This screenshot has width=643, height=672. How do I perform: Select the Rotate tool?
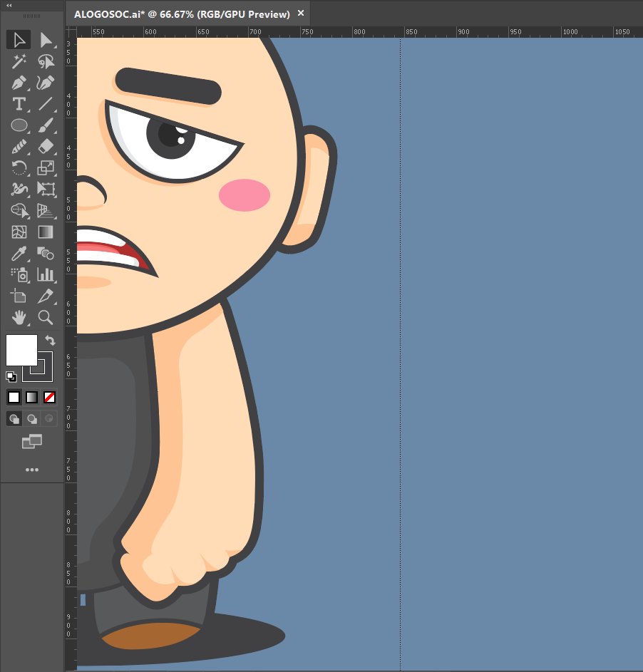pos(19,168)
